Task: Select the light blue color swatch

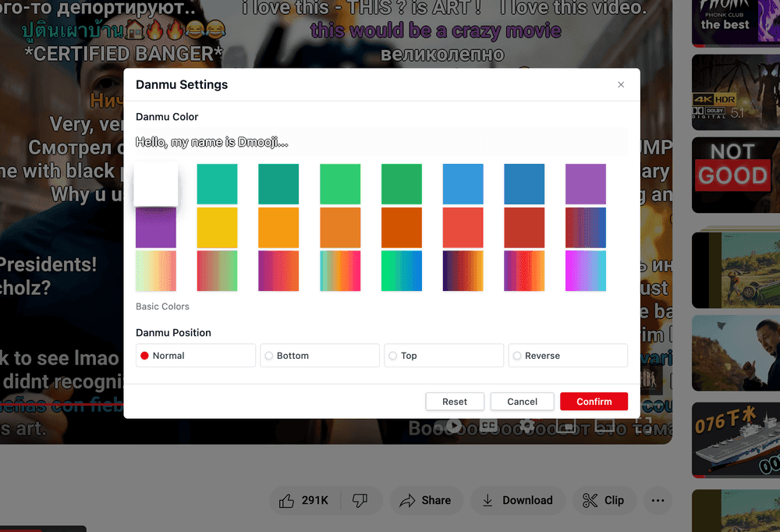Action: point(463,184)
